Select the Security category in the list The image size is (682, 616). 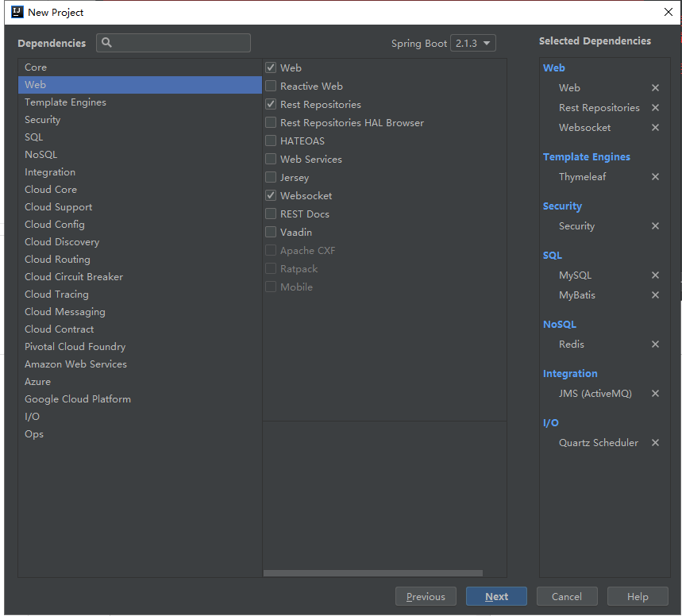pos(140,120)
